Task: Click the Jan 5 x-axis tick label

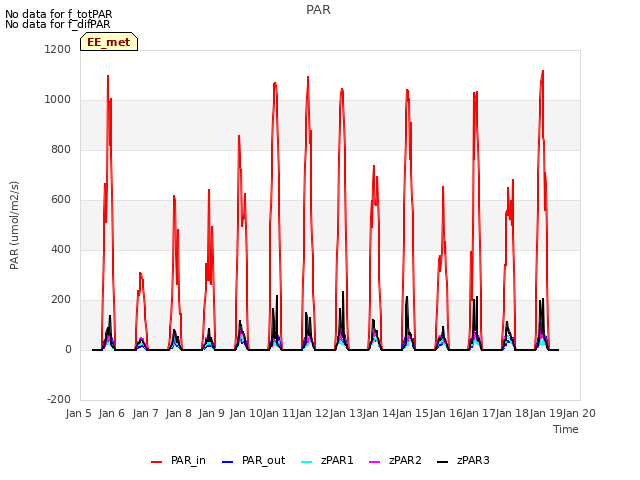Action: point(78,413)
